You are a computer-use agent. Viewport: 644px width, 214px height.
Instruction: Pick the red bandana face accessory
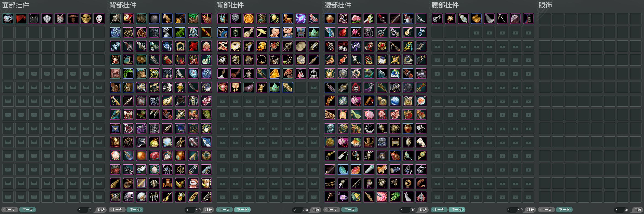pos(21,19)
